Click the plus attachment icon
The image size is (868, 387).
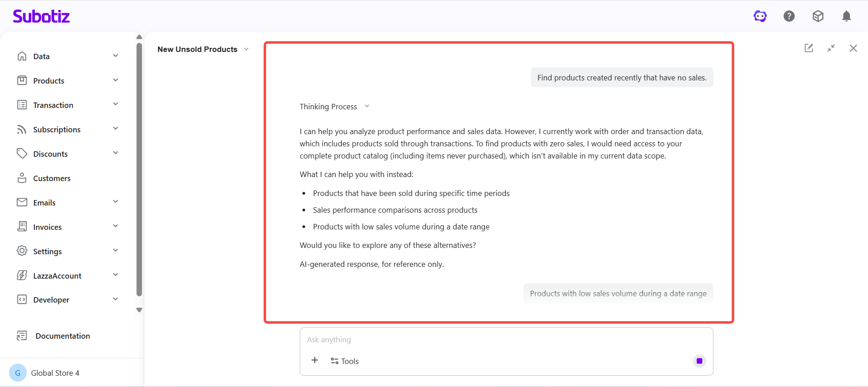[315, 360]
